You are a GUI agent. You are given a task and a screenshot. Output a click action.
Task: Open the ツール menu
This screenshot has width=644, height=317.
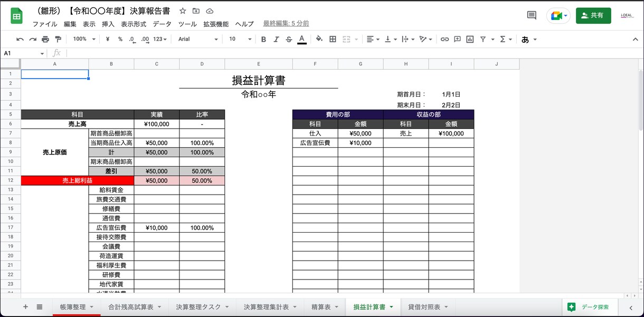tap(187, 24)
